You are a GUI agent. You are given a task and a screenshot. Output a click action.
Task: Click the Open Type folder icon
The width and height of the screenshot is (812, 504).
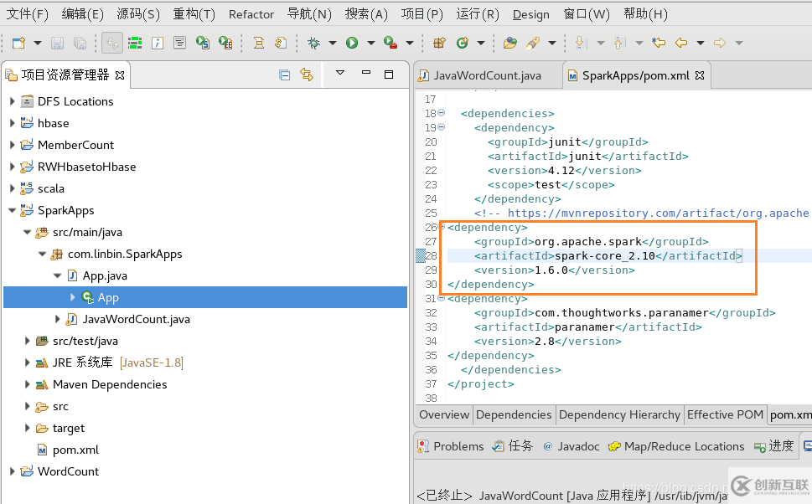click(510, 43)
